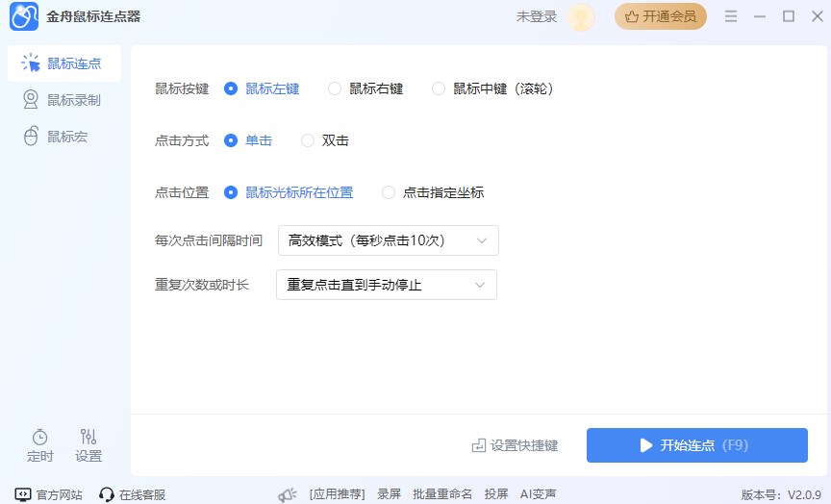Open 设置快捷键 hotkey settings
The image size is (831, 504).
click(x=515, y=445)
